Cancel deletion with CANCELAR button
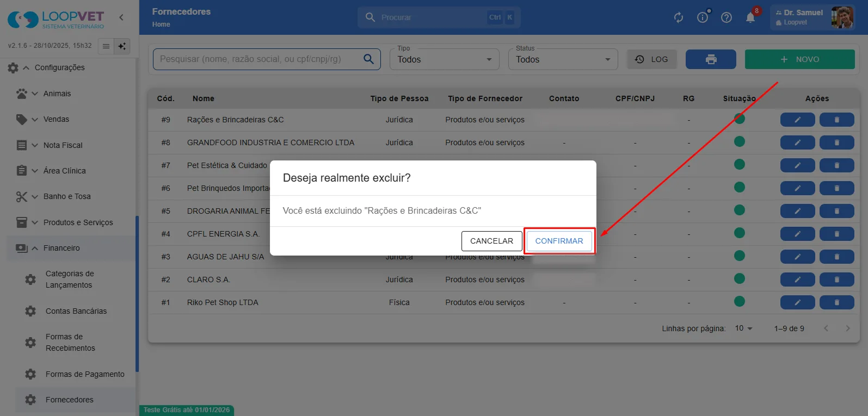The height and width of the screenshot is (416, 868). 491,241
